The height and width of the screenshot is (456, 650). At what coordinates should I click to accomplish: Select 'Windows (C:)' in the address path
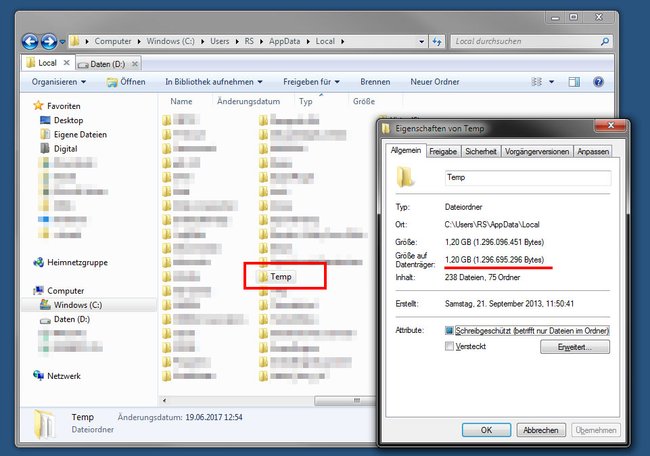[x=170, y=41]
